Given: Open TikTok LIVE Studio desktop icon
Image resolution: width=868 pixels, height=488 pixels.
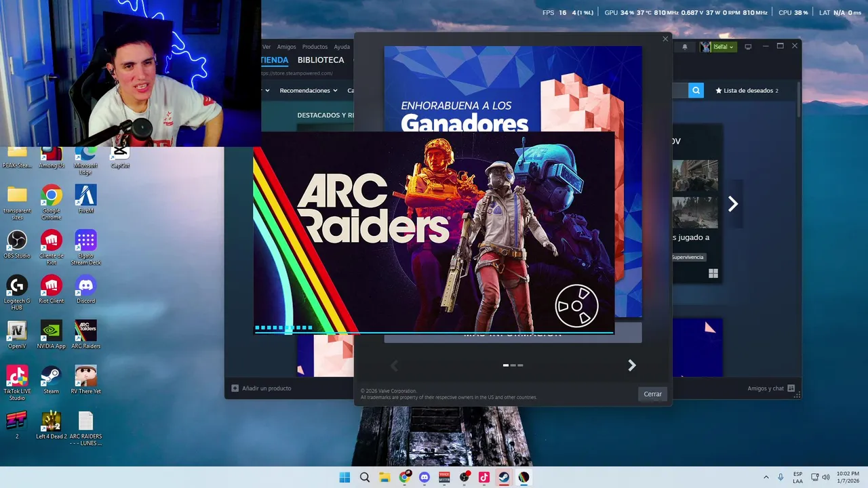Looking at the screenshot, I should point(17,383).
